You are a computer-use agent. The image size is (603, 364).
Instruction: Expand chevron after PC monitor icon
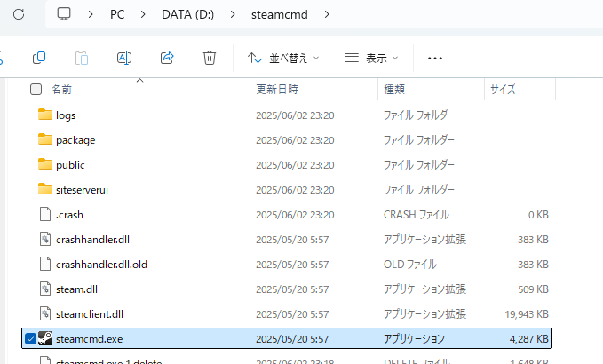(x=91, y=14)
